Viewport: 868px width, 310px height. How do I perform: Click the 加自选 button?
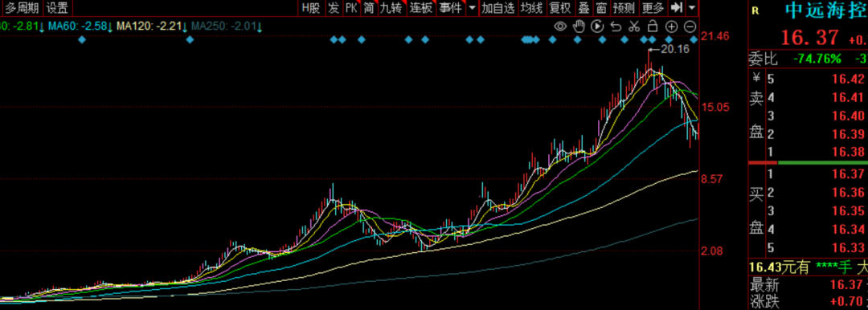coord(498,8)
